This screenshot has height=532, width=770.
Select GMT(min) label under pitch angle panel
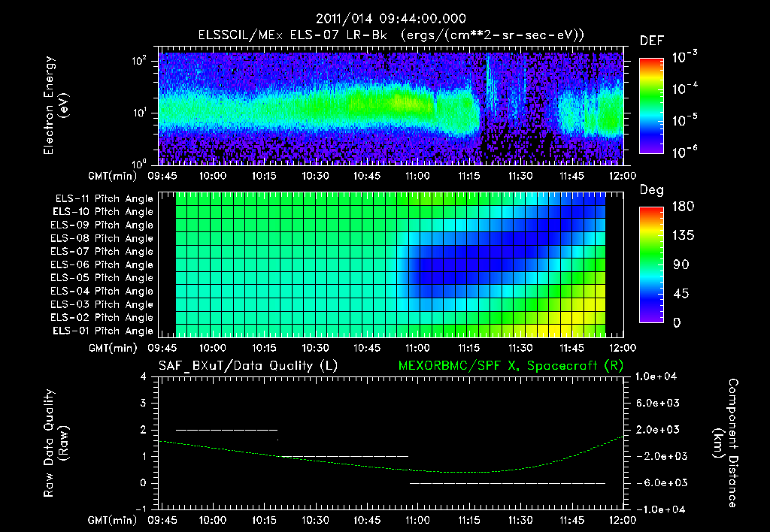click(x=113, y=349)
